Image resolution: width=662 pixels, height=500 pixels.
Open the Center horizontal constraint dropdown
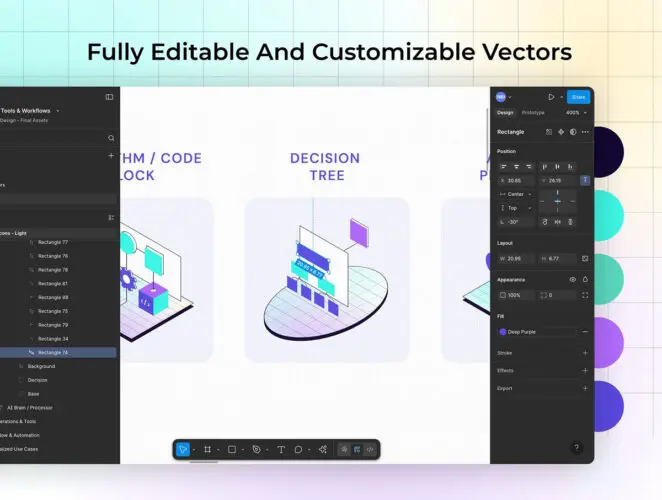(516, 194)
